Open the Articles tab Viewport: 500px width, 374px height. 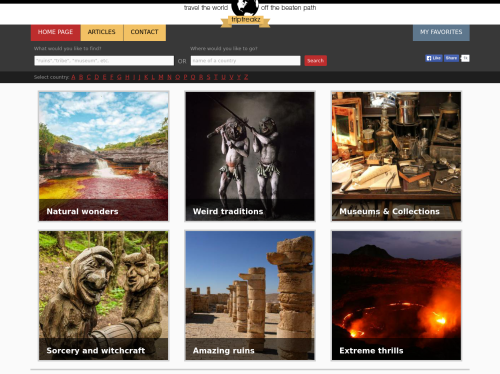102,32
